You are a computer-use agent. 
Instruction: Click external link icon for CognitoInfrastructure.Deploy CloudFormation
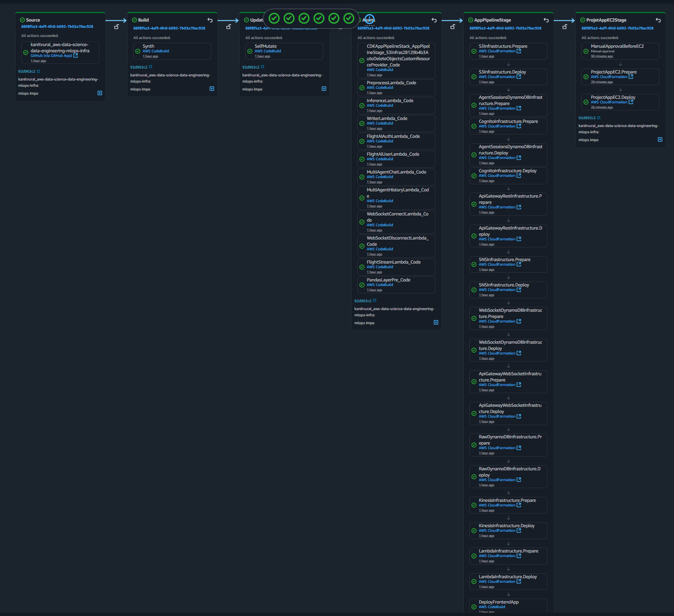[x=519, y=176]
